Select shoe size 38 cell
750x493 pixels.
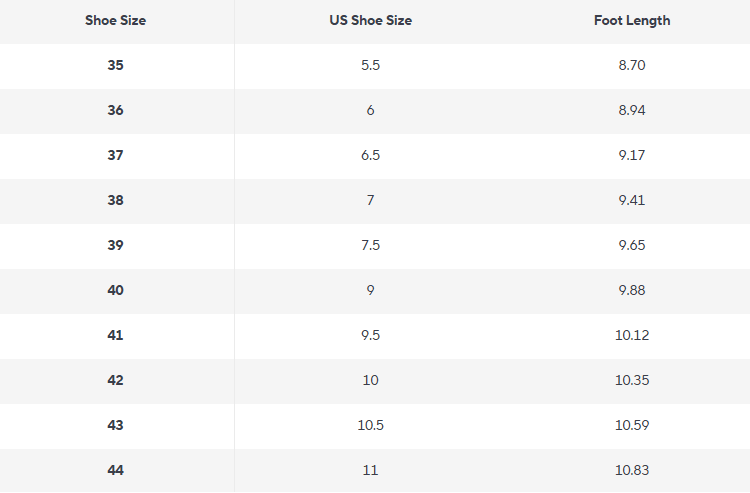115,200
